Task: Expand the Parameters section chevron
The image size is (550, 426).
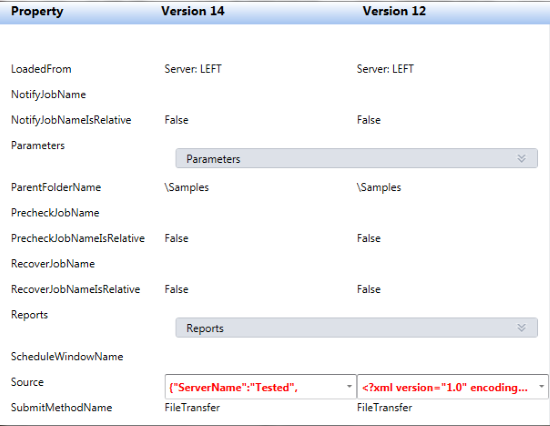Action: click(x=521, y=159)
